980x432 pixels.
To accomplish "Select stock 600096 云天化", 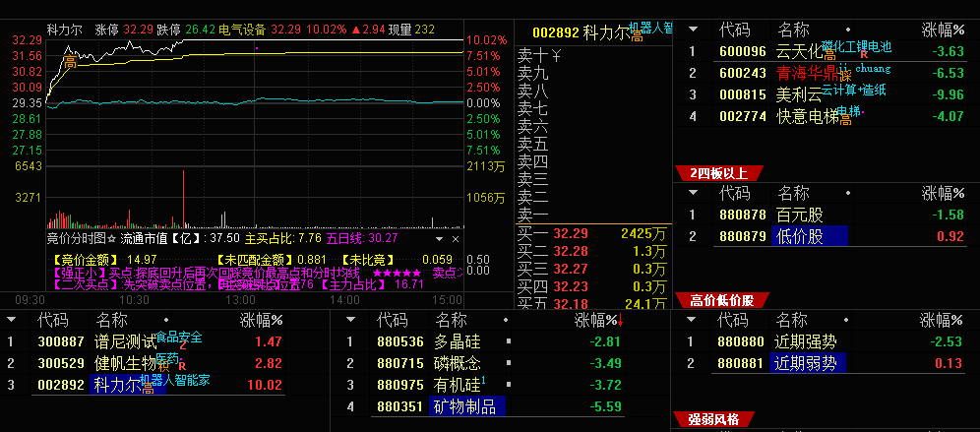I will [x=827, y=52].
